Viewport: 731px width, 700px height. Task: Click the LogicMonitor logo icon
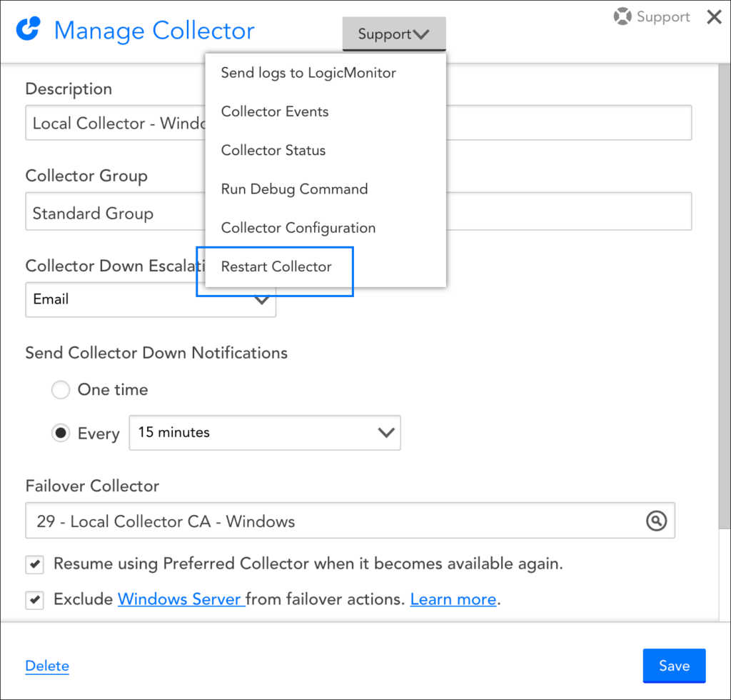(28, 30)
